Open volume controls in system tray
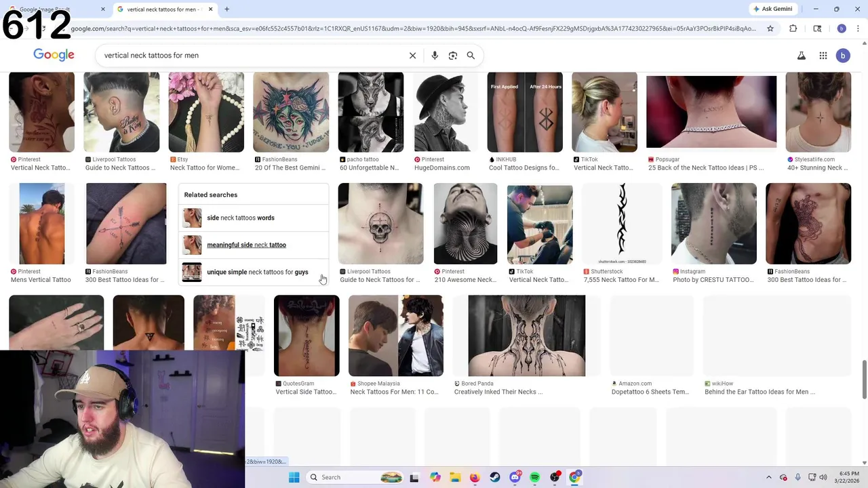 (x=823, y=477)
